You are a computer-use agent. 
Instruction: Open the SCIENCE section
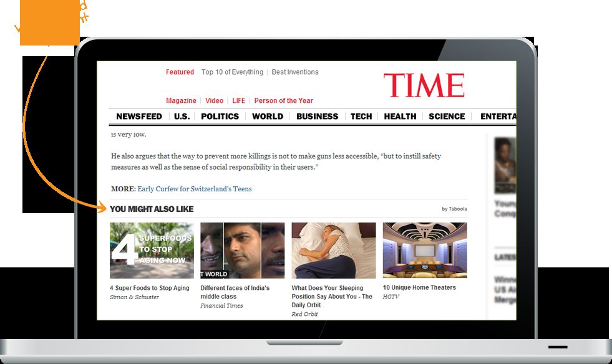pos(447,116)
